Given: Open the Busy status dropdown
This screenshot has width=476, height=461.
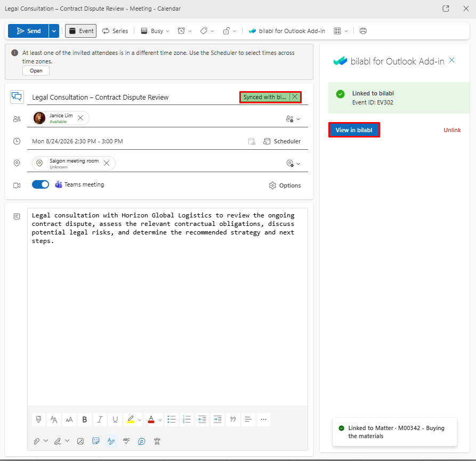Looking at the screenshot, I should 155,31.
